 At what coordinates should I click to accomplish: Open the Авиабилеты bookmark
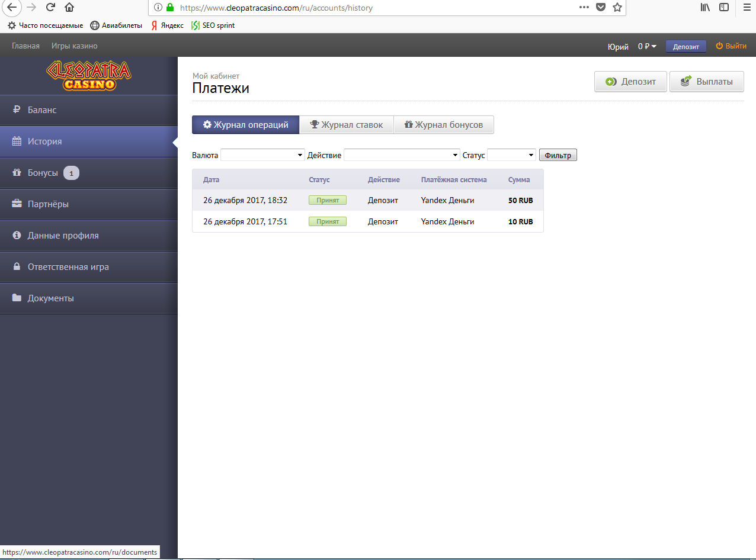click(x=116, y=25)
